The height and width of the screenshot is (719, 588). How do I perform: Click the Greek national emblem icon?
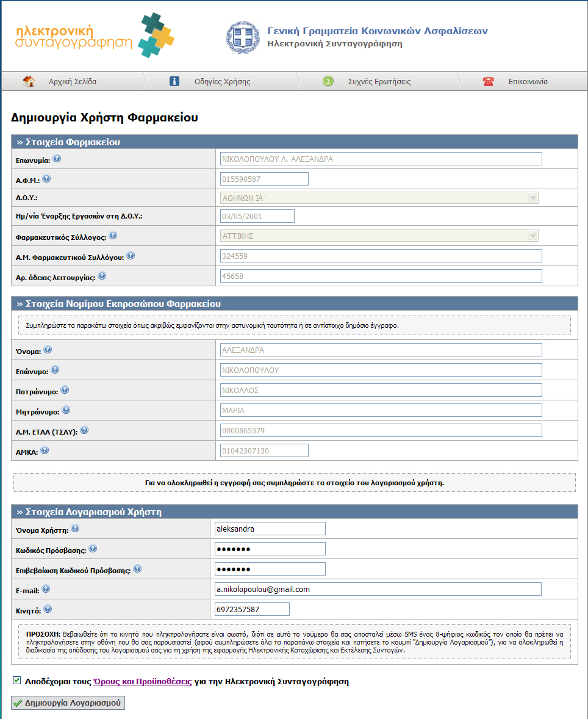click(x=243, y=38)
